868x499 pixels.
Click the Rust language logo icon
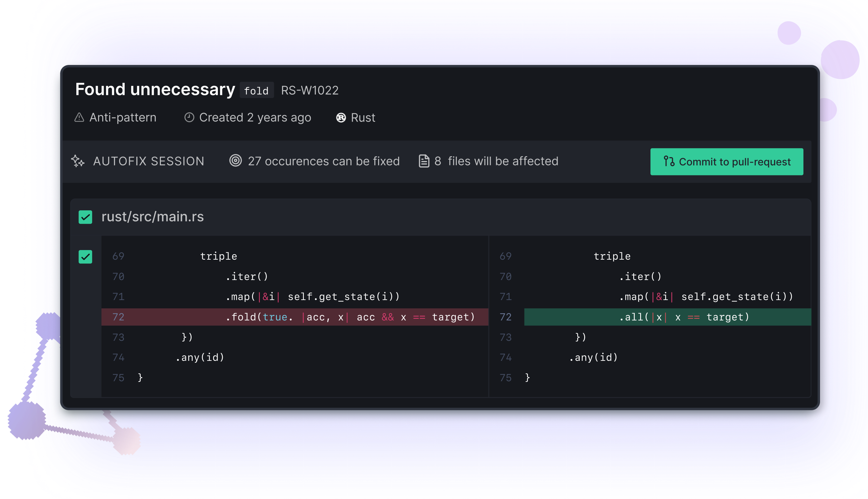point(341,118)
